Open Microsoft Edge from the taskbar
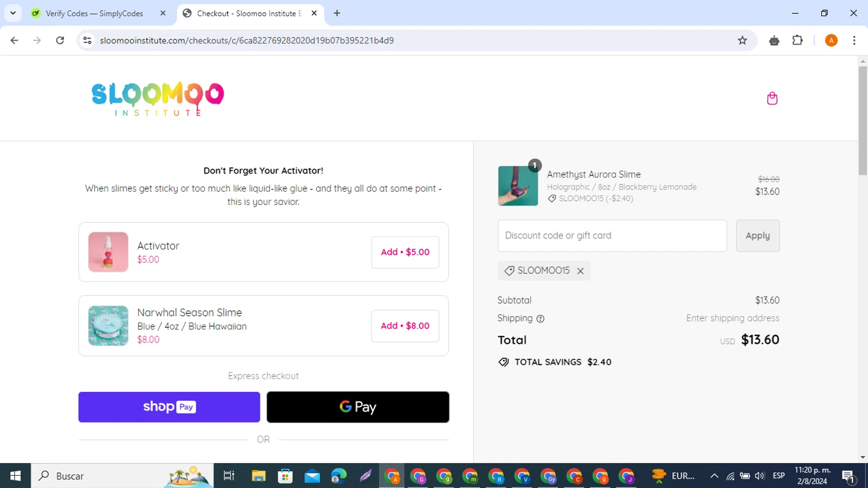The width and height of the screenshot is (868, 488). tap(339, 476)
